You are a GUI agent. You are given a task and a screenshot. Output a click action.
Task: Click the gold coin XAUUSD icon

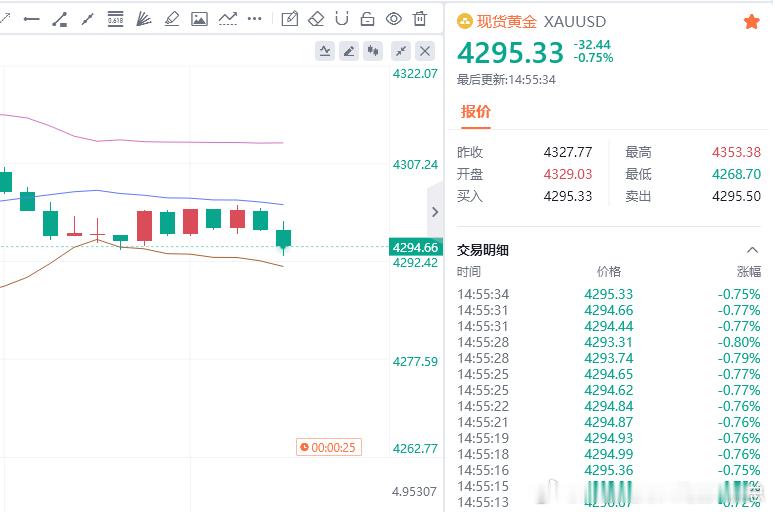(464, 21)
